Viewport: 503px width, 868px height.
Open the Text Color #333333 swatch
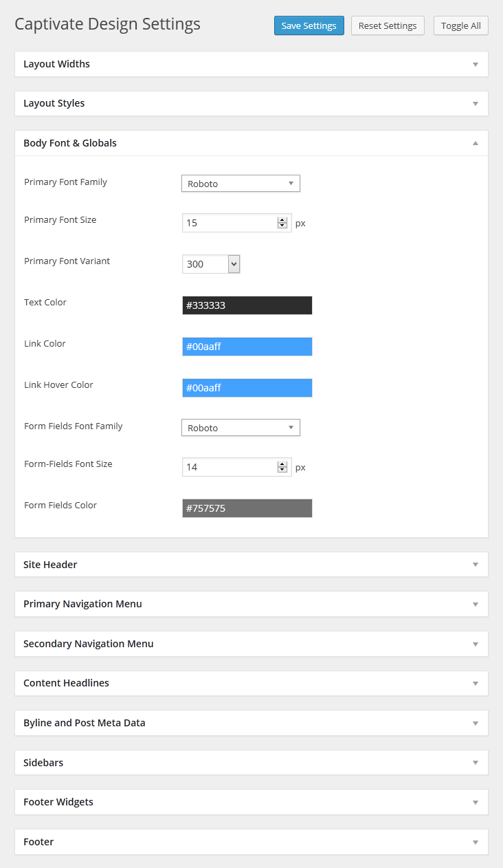(x=247, y=305)
